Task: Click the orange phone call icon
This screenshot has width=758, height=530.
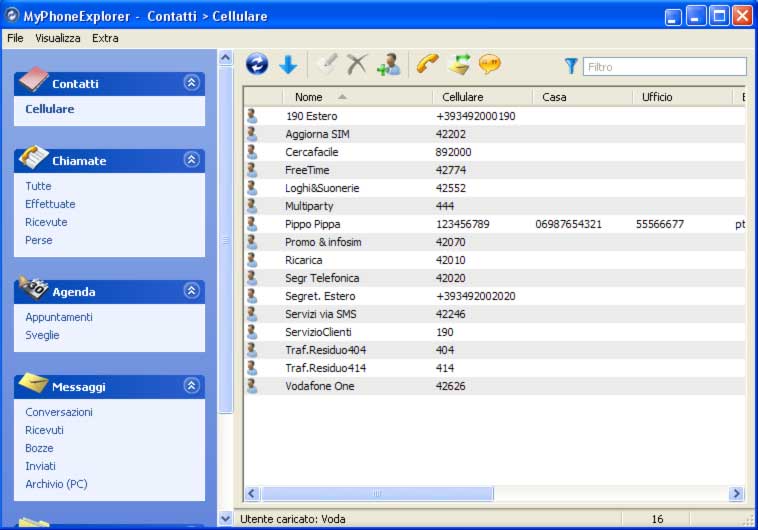Action: 428,65
